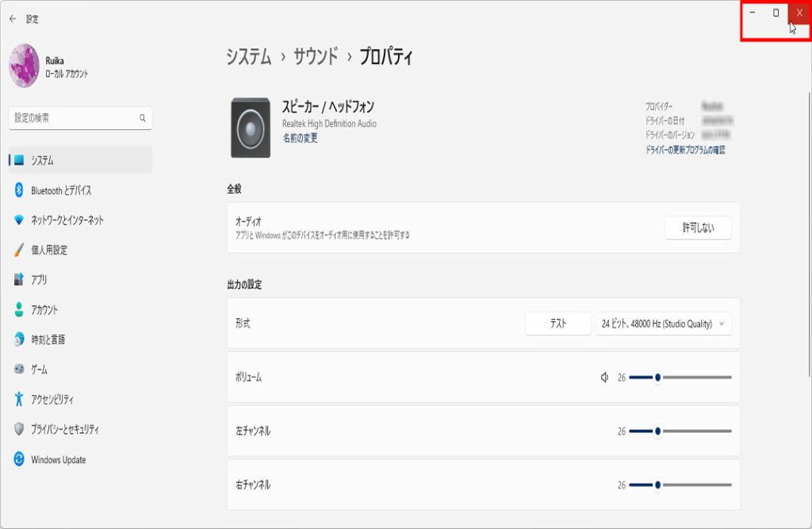Viewport: 812px width, 529px height.
Task: Click the back arrow in the title bar
Action: tap(13, 19)
